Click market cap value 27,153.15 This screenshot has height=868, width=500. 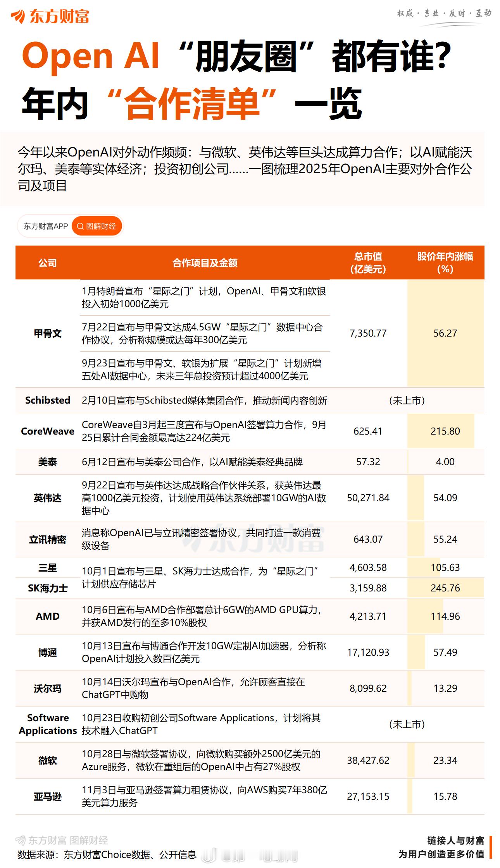[x=368, y=796]
